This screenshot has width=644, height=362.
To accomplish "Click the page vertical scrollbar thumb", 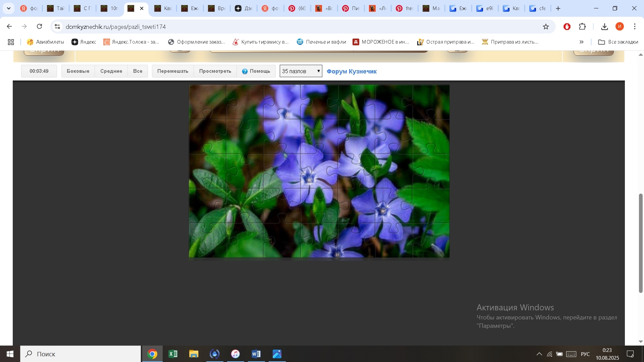I will pos(641,243).
